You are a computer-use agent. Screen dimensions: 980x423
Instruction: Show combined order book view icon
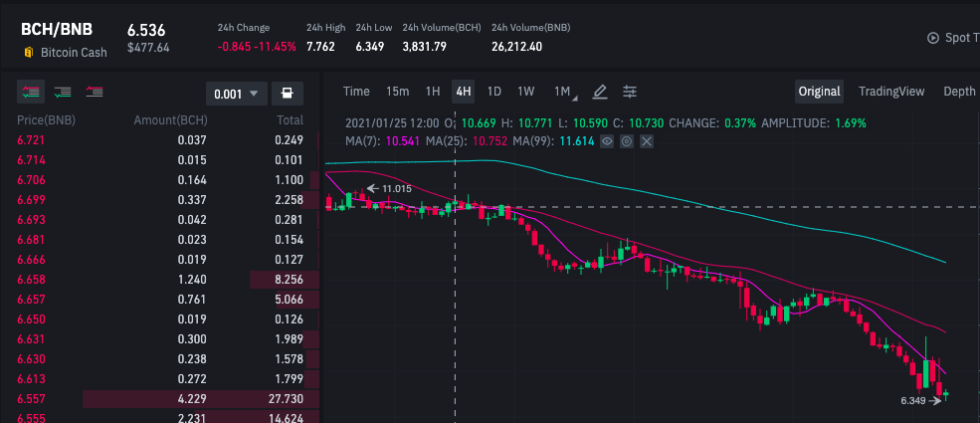31,93
